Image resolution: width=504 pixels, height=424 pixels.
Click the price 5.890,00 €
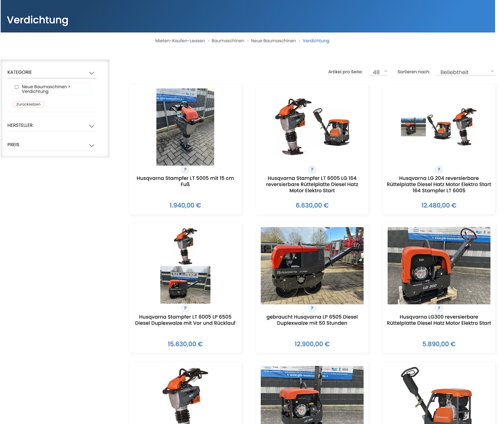point(439,344)
